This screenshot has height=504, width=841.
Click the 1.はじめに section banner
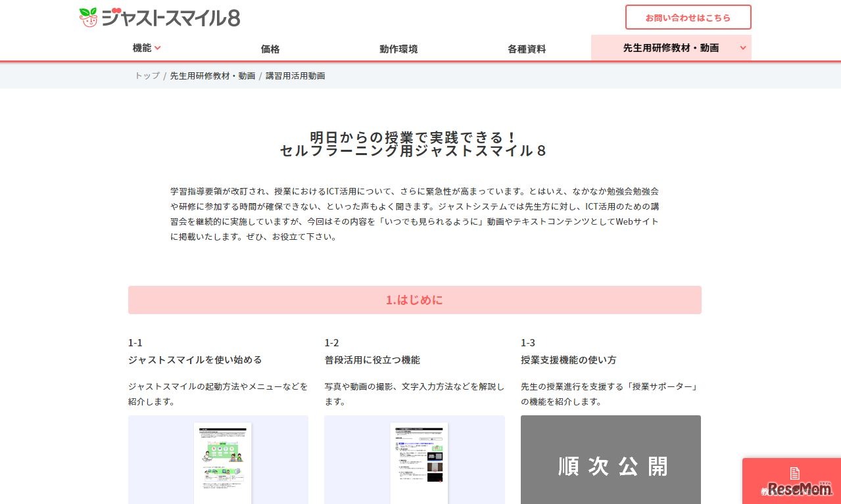tap(414, 300)
